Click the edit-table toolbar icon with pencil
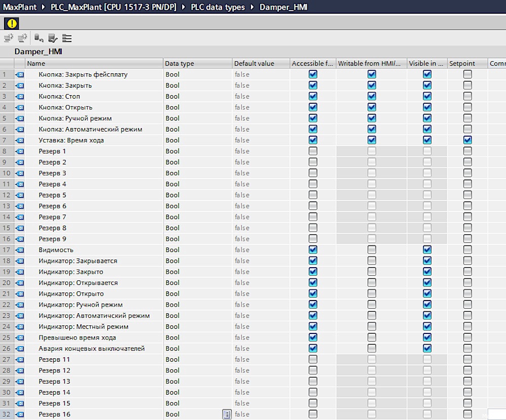506x420 pixels. click(53, 38)
